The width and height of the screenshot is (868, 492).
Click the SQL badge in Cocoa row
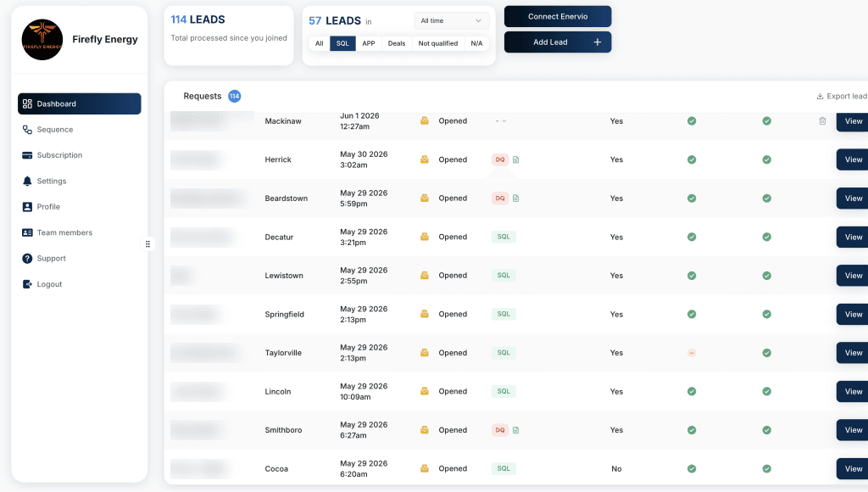pos(504,469)
